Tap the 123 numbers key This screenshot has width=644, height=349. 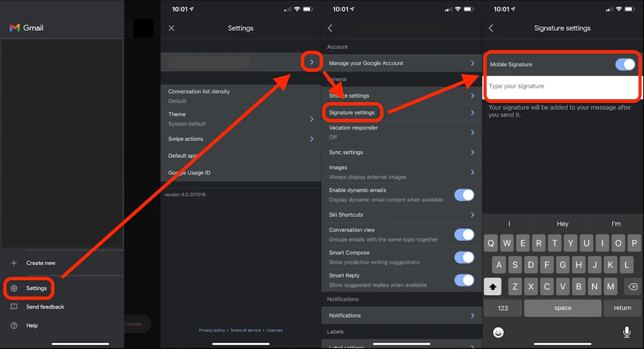[502, 308]
